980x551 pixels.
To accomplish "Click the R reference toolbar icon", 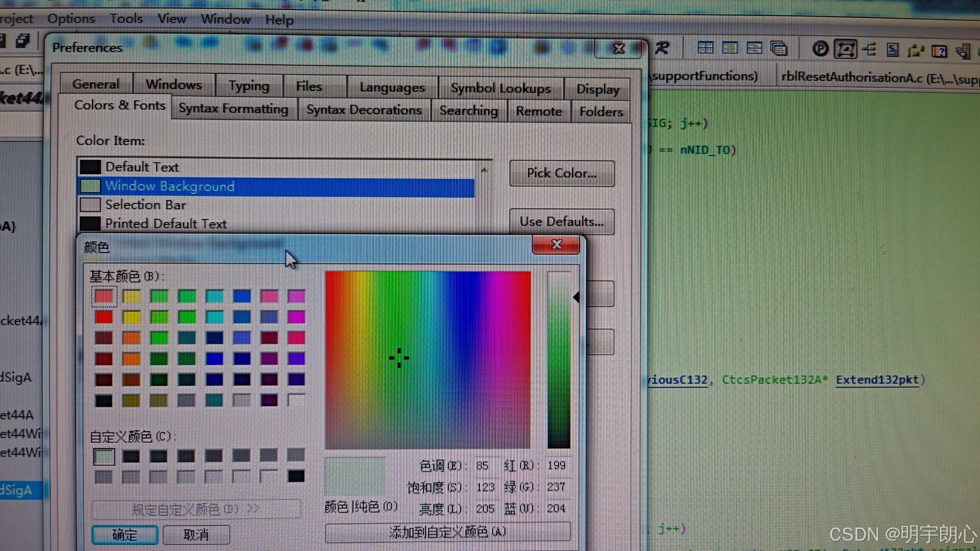I will coord(662,48).
